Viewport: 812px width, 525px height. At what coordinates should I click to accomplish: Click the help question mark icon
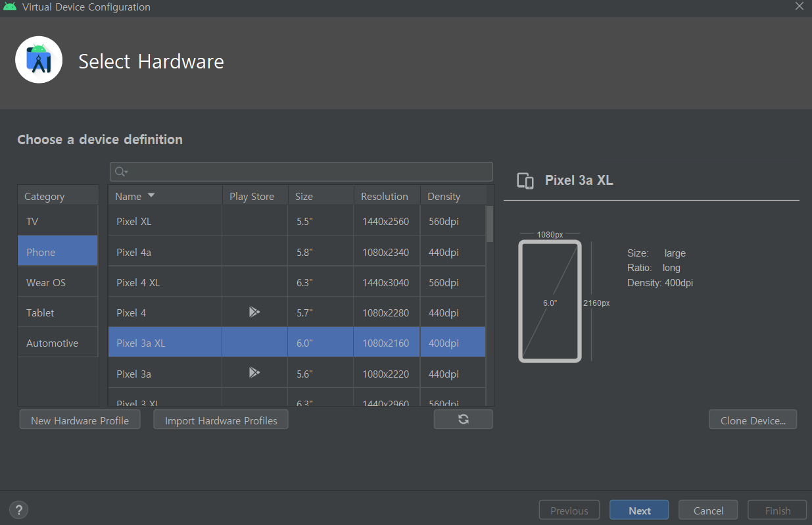[18, 509]
